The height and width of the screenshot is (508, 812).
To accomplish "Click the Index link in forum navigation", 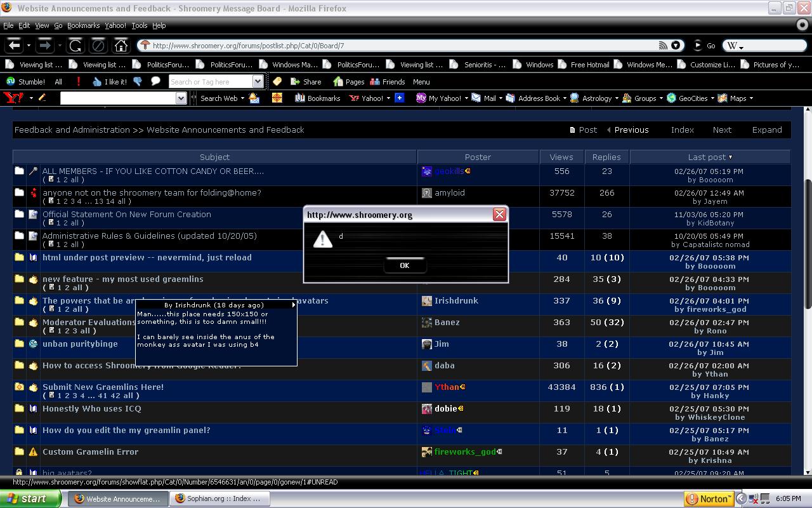I will pyautogui.click(x=683, y=130).
